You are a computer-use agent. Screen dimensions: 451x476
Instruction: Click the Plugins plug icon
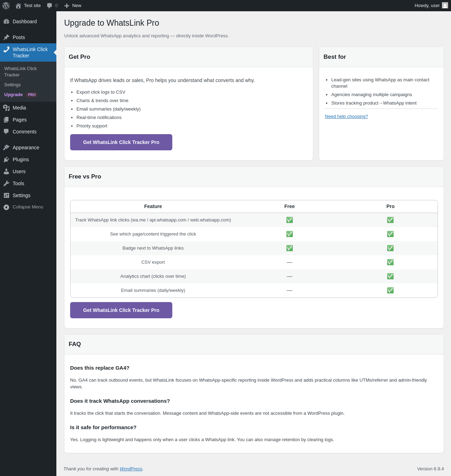click(x=6, y=159)
